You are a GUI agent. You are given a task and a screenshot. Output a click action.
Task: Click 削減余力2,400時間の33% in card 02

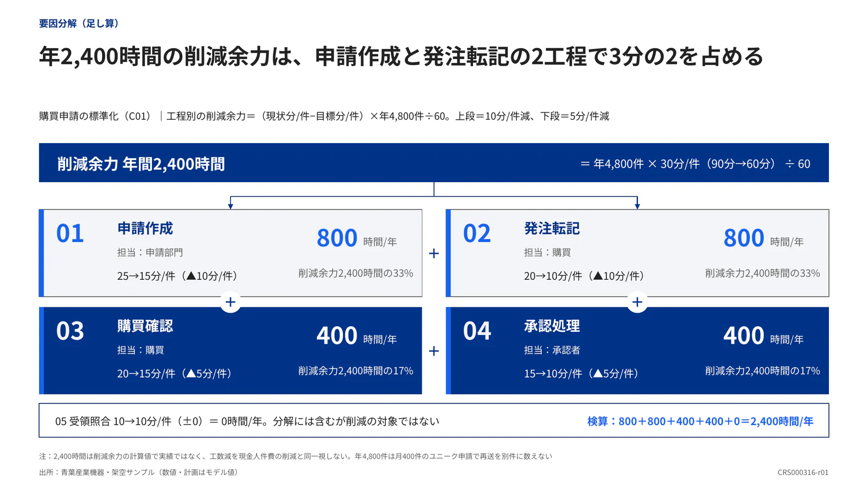762,273
